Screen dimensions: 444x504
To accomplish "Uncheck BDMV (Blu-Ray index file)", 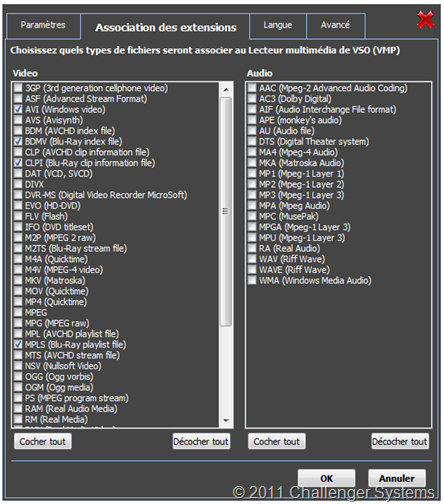I will point(18,141).
